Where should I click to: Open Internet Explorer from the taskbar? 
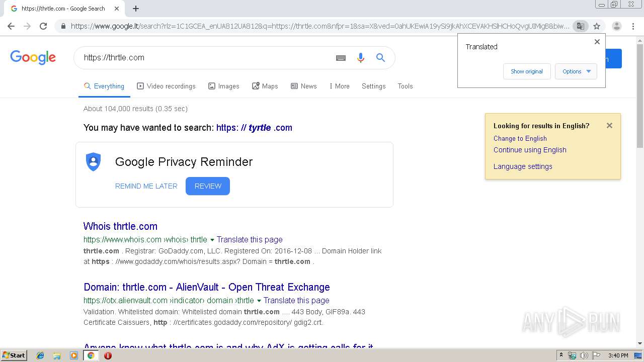[40, 355]
